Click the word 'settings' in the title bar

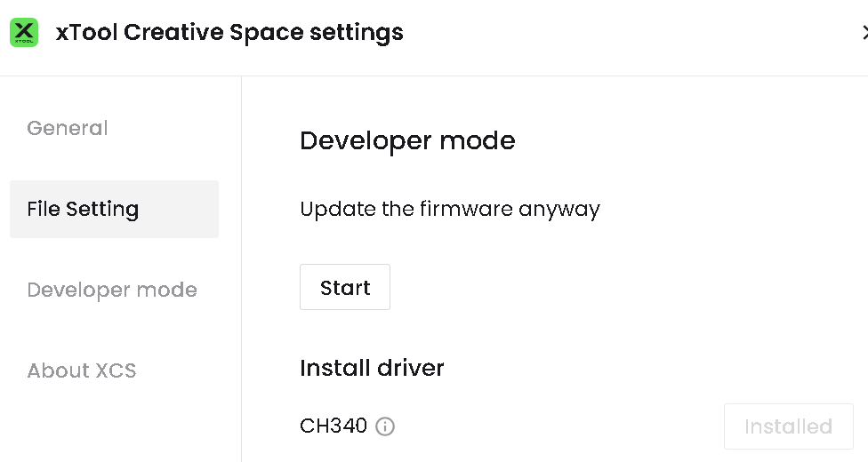[x=357, y=33]
